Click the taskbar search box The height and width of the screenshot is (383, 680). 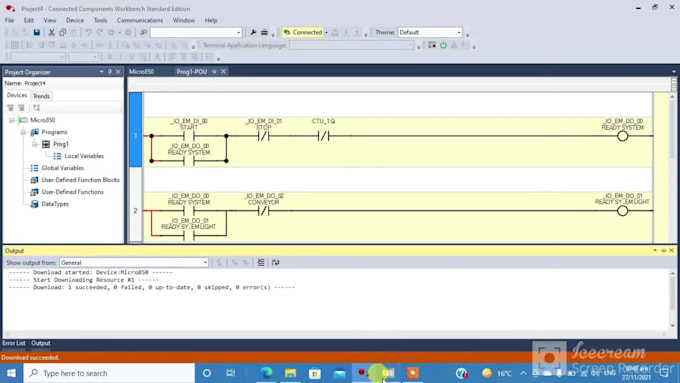point(109,373)
